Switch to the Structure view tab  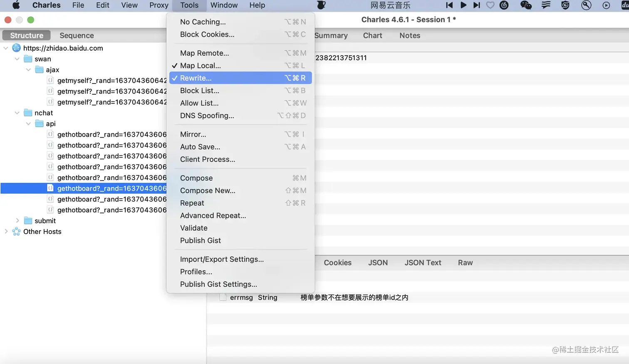27,35
